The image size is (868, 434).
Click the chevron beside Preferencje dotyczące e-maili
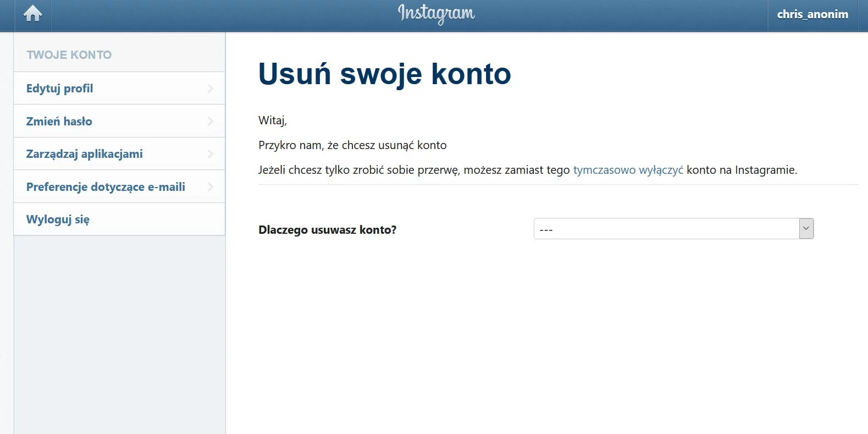click(x=210, y=187)
